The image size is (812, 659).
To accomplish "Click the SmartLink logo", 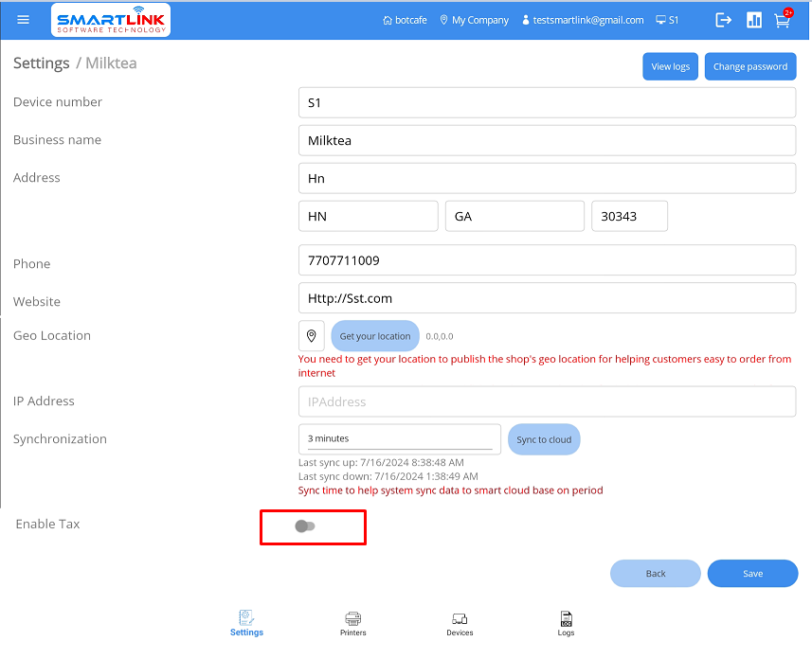I will click(x=112, y=20).
